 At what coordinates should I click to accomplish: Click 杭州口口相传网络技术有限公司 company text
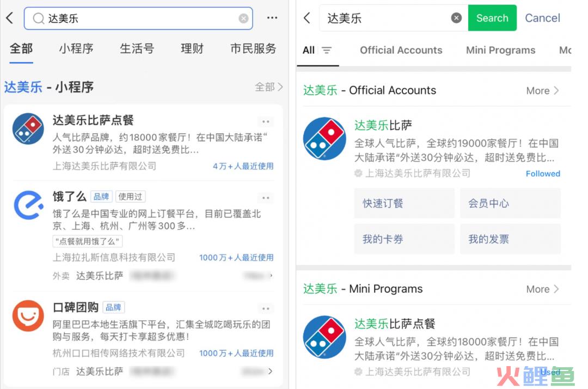(119, 353)
